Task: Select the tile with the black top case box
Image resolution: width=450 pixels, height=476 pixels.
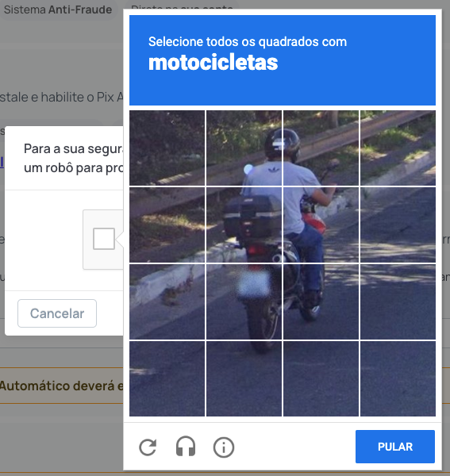Action: pyautogui.click(x=244, y=225)
